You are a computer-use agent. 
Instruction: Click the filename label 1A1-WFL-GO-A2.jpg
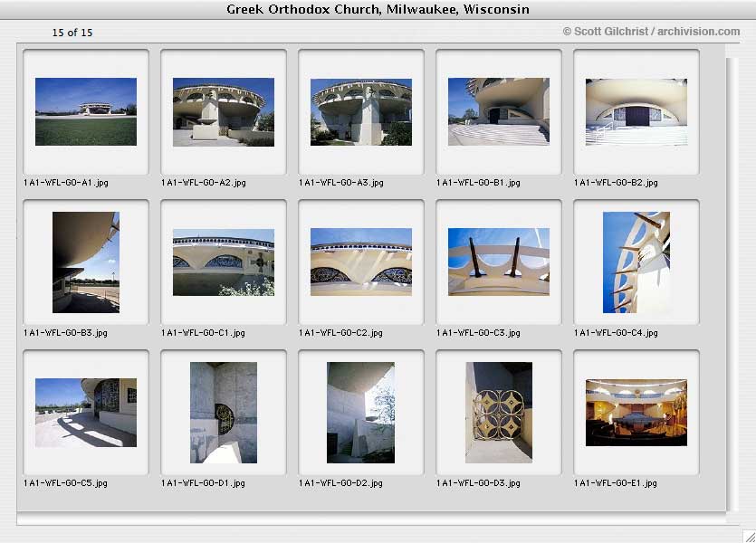[x=204, y=183]
